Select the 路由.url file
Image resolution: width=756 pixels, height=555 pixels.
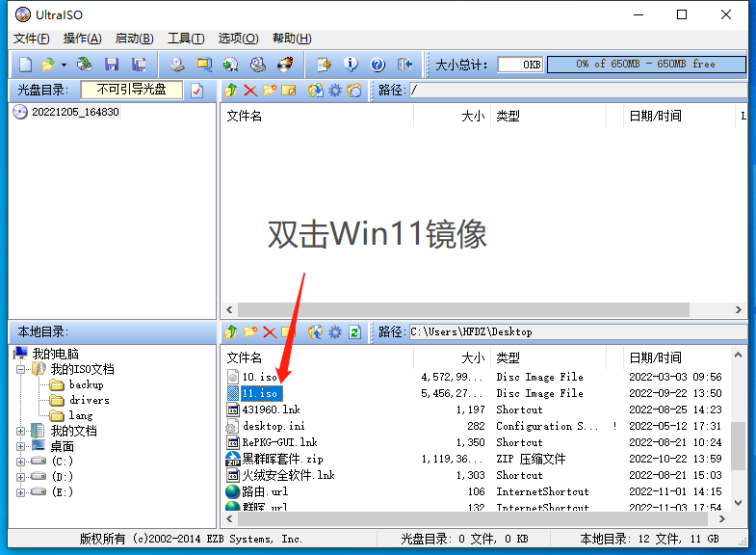tap(265, 491)
